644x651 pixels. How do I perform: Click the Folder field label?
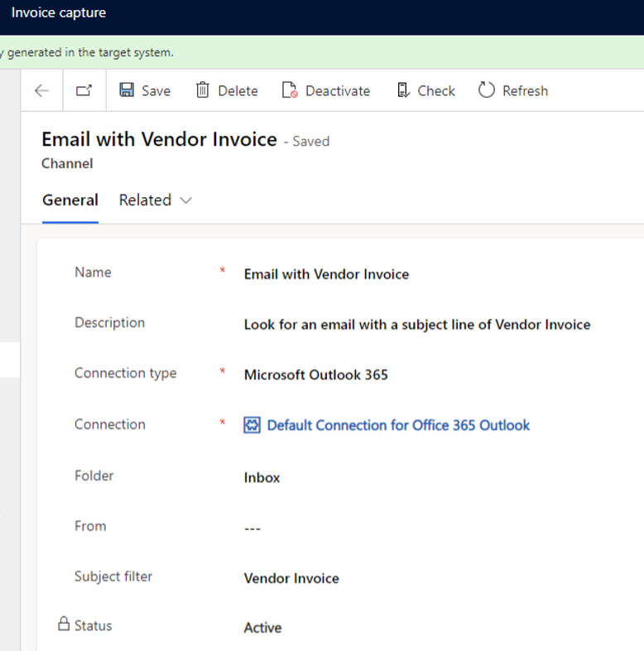coord(94,475)
